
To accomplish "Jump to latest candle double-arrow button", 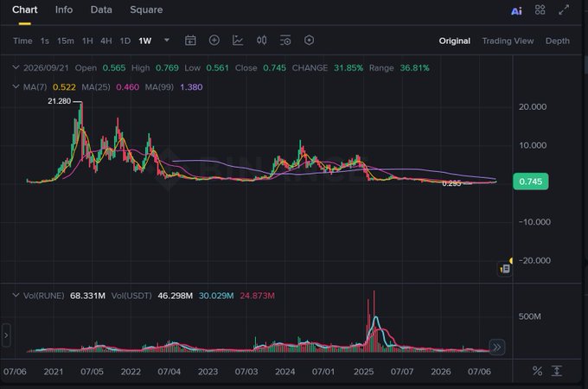I will click(x=497, y=347).
